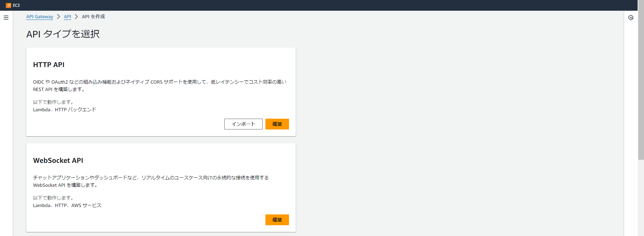Click the 'API タイプを選択' page title
This screenshot has height=236, width=644.
[x=63, y=34]
